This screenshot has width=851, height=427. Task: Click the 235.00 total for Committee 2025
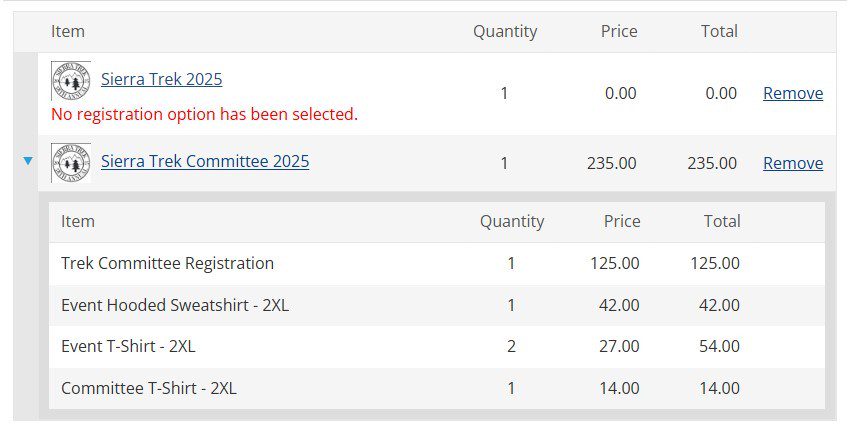point(712,163)
